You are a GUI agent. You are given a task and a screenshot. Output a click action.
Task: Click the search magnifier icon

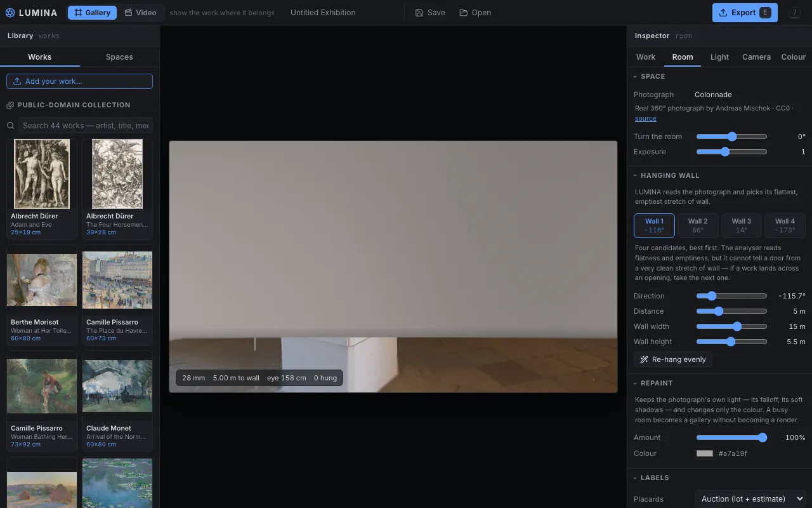point(11,126)
